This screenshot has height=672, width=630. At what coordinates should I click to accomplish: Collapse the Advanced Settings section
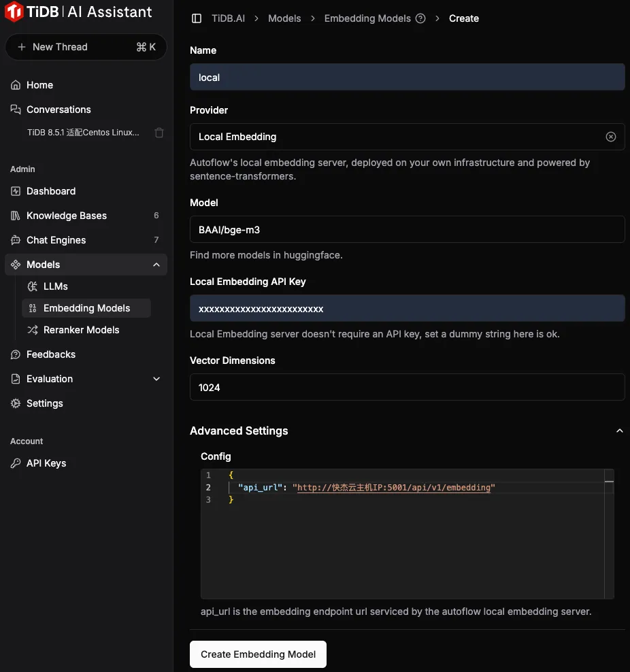tap(619, 431)
